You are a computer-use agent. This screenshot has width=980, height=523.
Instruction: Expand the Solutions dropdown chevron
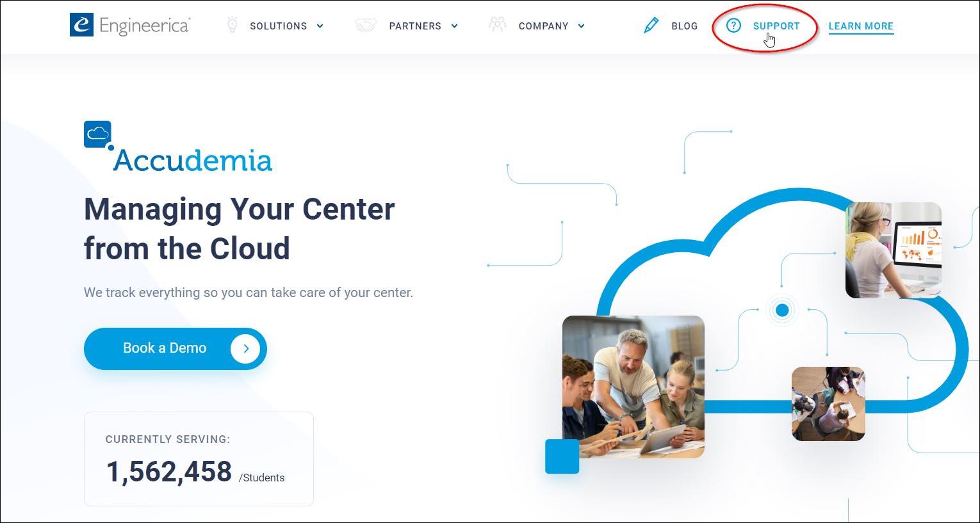pos(320,26)
